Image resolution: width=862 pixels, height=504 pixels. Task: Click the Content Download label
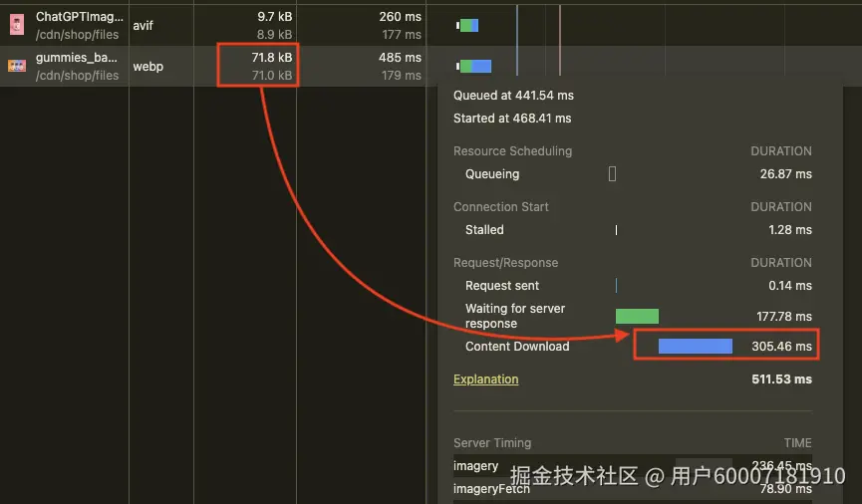pyautogui.click(x=517, y=347)
